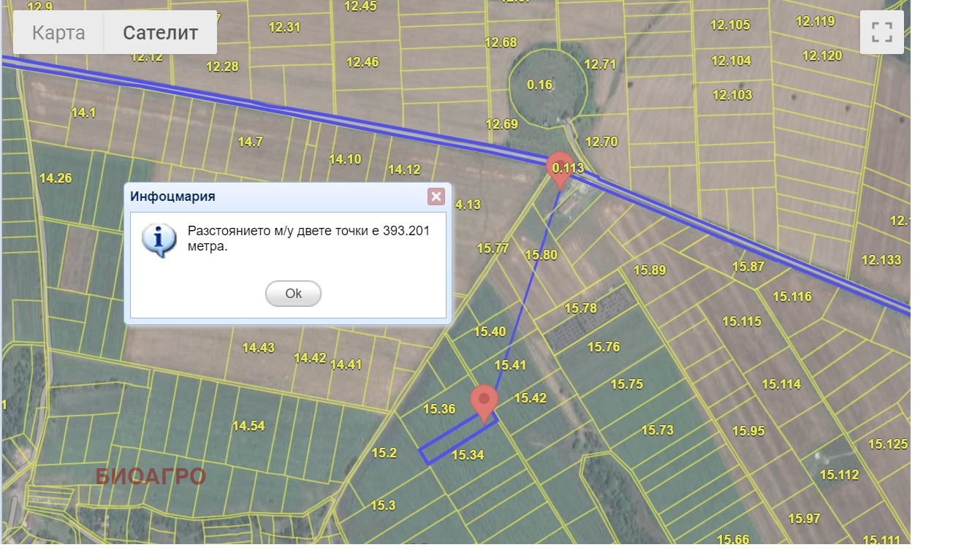Click the БИОАГРО label on map

151,476
